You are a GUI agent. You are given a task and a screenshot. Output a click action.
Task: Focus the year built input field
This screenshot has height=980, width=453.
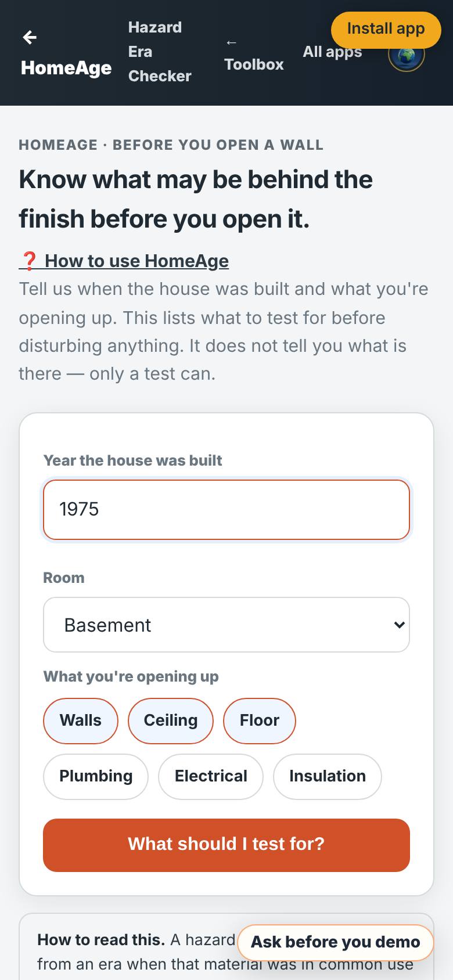[227, 510]
